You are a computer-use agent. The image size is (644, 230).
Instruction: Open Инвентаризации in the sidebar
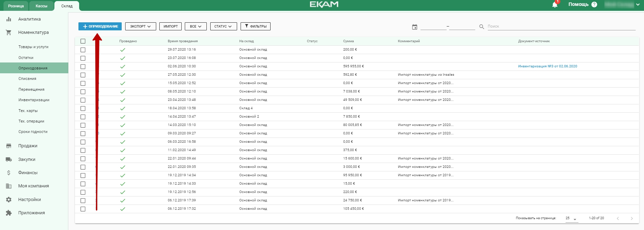34,100
